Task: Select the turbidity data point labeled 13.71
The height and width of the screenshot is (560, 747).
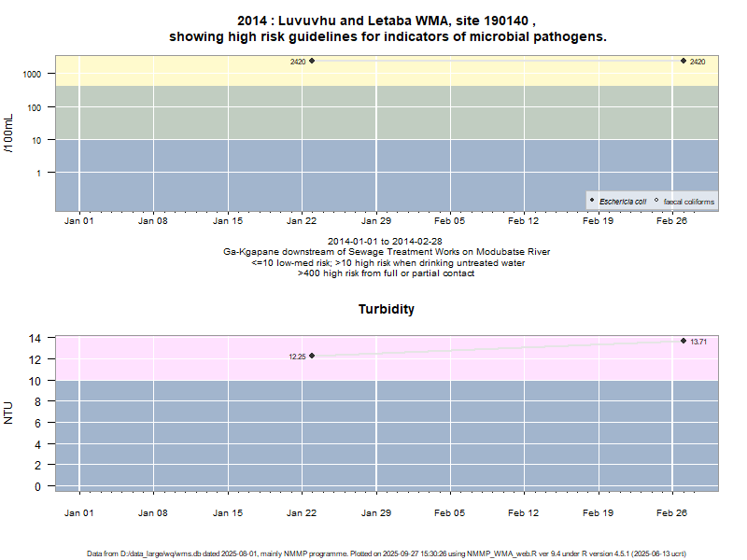Action: point(684,341)
